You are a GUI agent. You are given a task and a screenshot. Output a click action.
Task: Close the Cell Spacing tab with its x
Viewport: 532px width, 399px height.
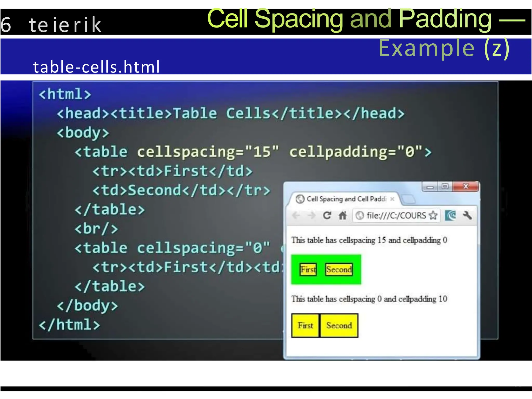click(x=392, y=199)
